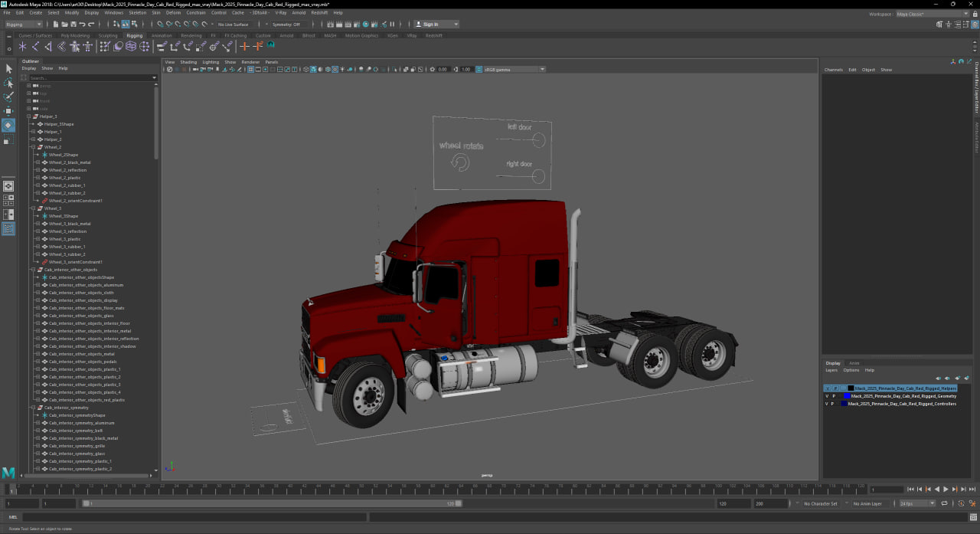The width and height of the screenshot is (980, 534).
Task: Redo the action in status line
Action: click(91, 25)
